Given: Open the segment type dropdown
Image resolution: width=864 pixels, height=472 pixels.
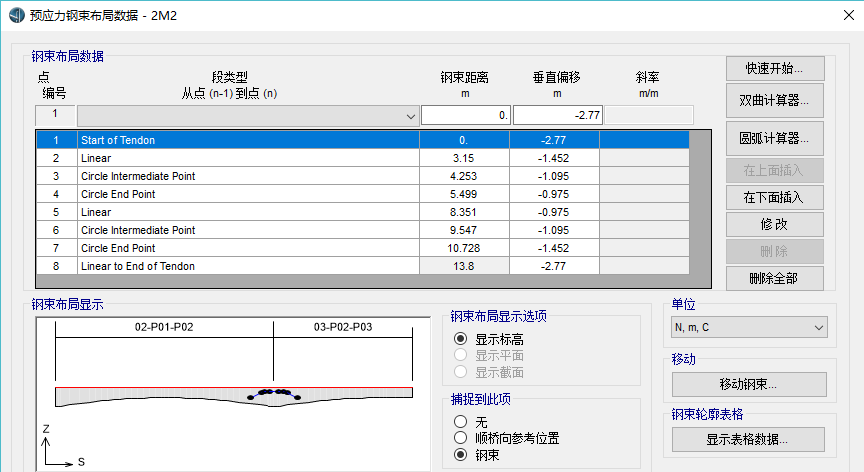Looking at the screenshot, I should point(248,116).
